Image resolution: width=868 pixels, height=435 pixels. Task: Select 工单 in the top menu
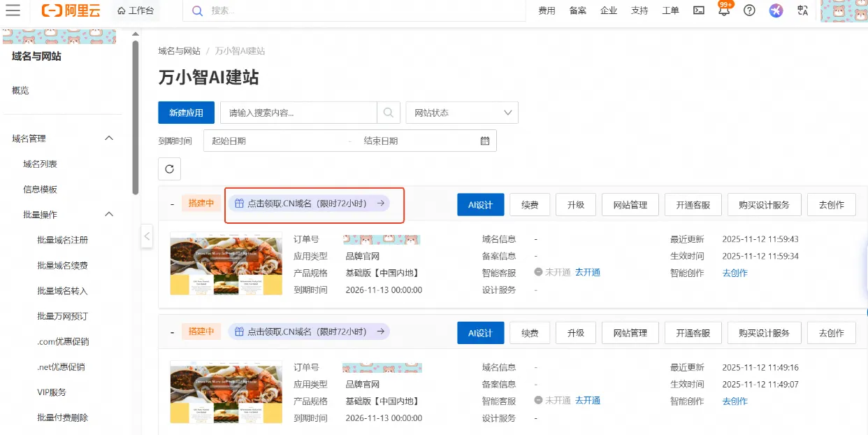tap(670, 10)
